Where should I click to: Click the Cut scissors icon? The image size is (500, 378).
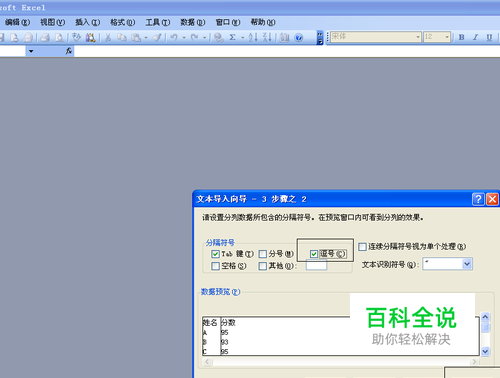[108, 37]
